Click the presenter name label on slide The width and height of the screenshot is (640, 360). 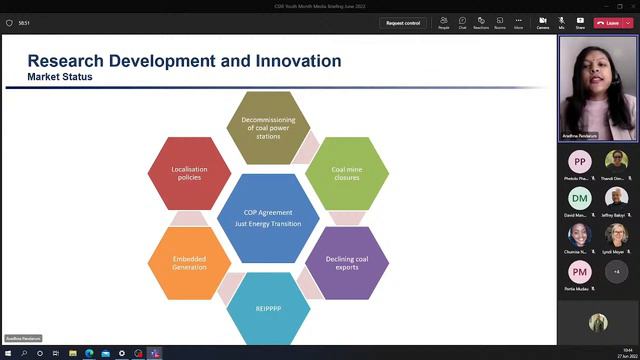click(x=23, y=338)
